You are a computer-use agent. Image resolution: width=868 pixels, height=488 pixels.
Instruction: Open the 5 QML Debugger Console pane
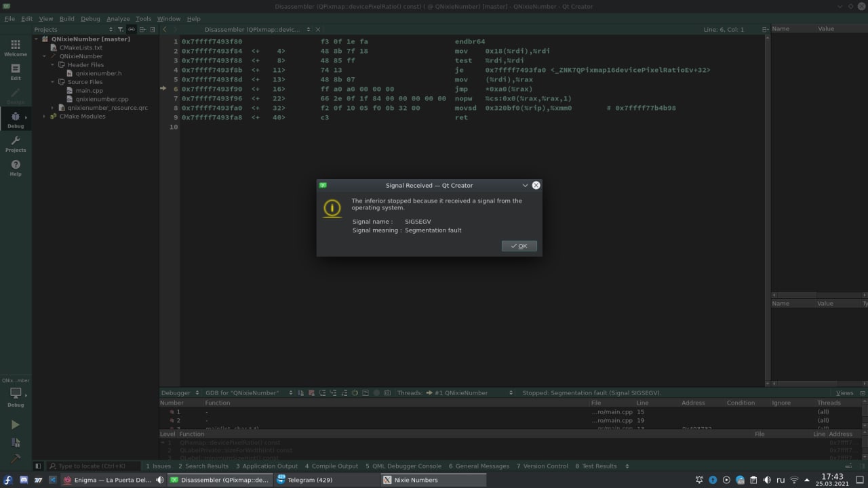(x=403, y=466)
